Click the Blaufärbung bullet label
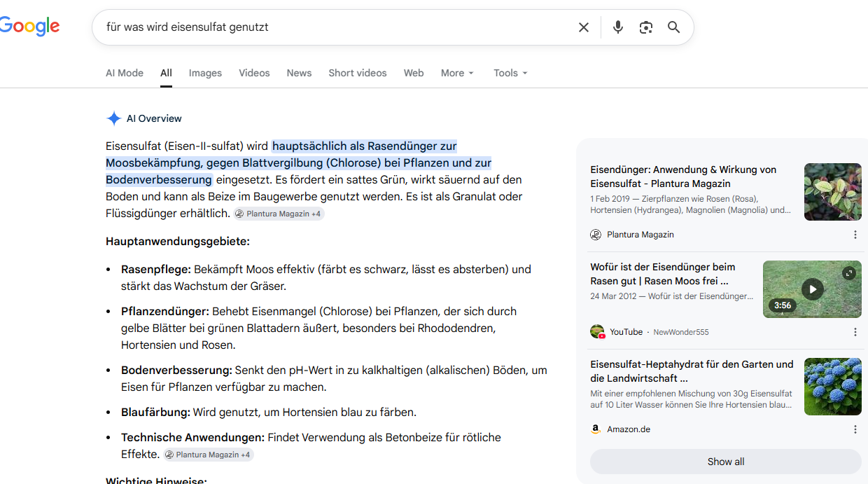This screenshot has width=868, height=484. 155,412
